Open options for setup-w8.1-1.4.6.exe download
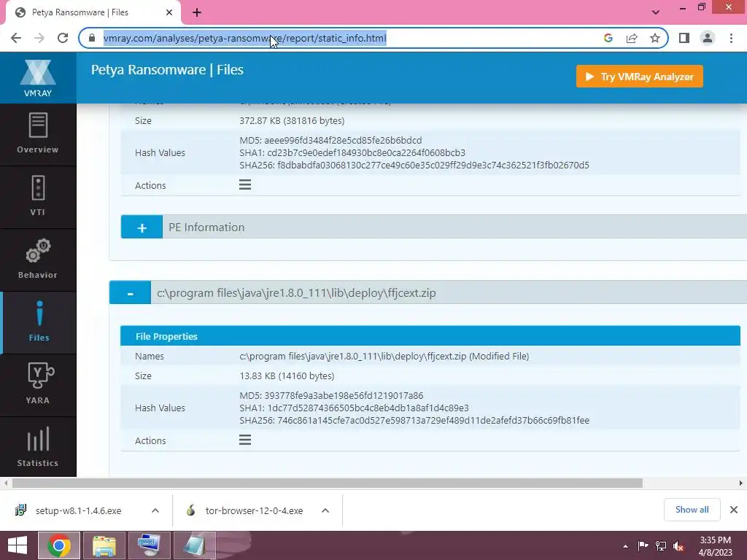This screenshot has width=747, height=560. click(x=155, y=510)
